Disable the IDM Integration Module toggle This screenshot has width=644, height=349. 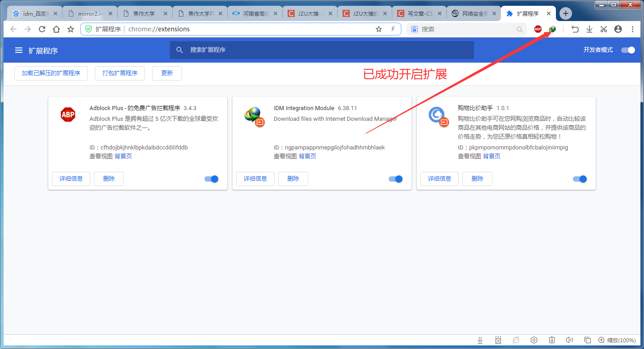click(396, 179)
